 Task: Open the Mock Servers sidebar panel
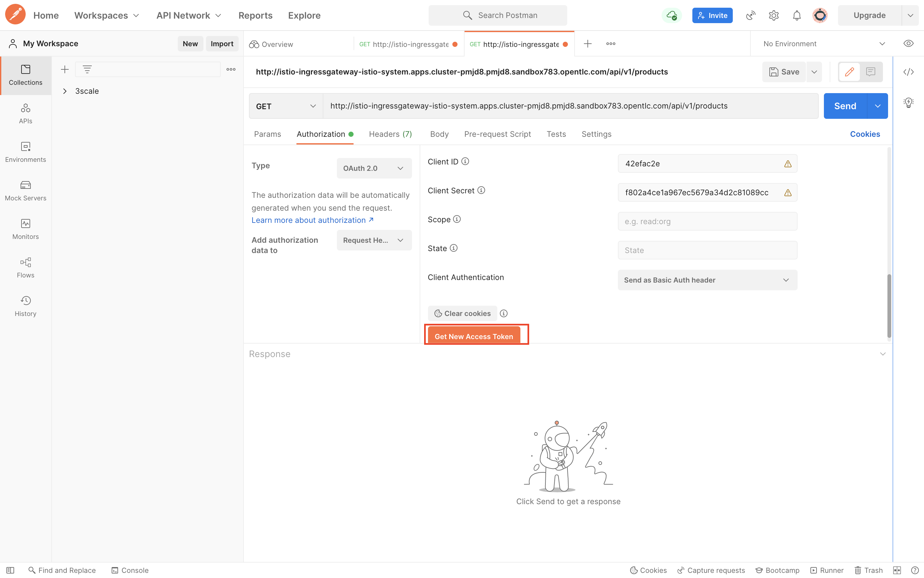[26, 190]
